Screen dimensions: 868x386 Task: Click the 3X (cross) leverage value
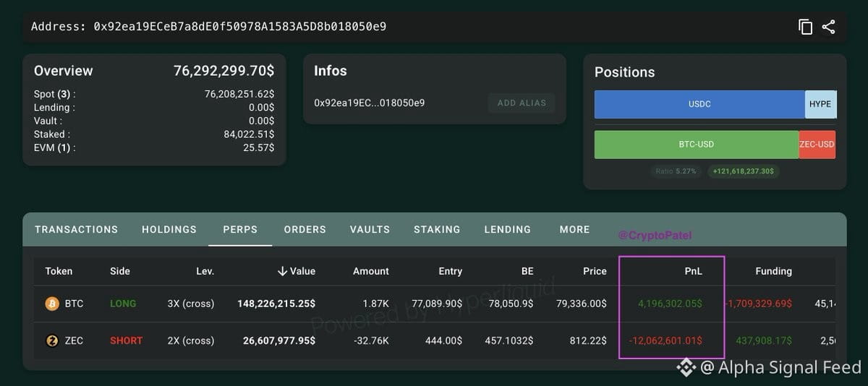click(x=191, y=304)
